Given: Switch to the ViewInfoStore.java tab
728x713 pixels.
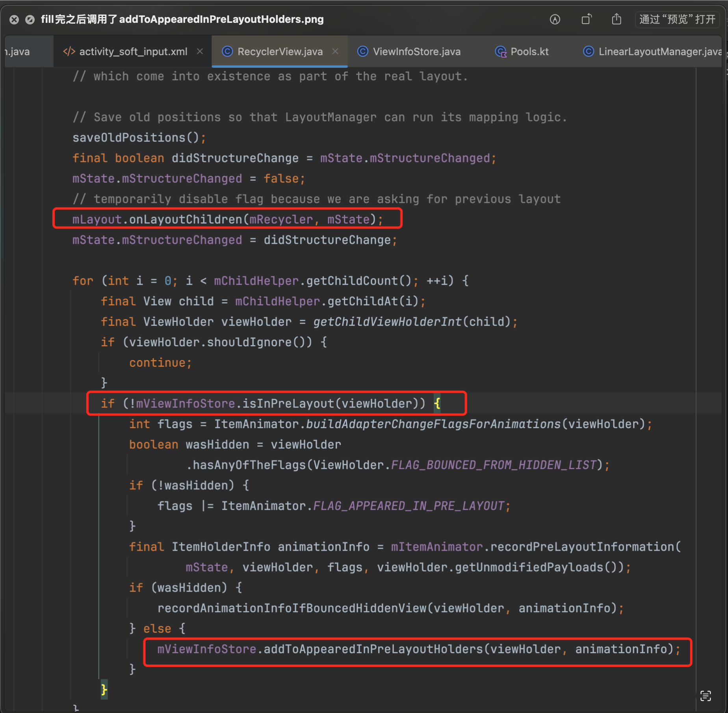Looking at the screenshot, I should click(x=416, y=52).
